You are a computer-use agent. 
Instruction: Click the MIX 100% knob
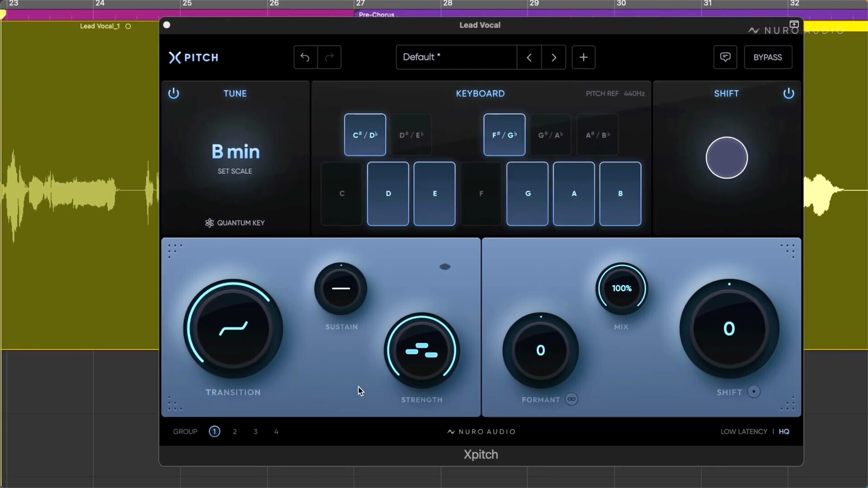coord(622,288)
